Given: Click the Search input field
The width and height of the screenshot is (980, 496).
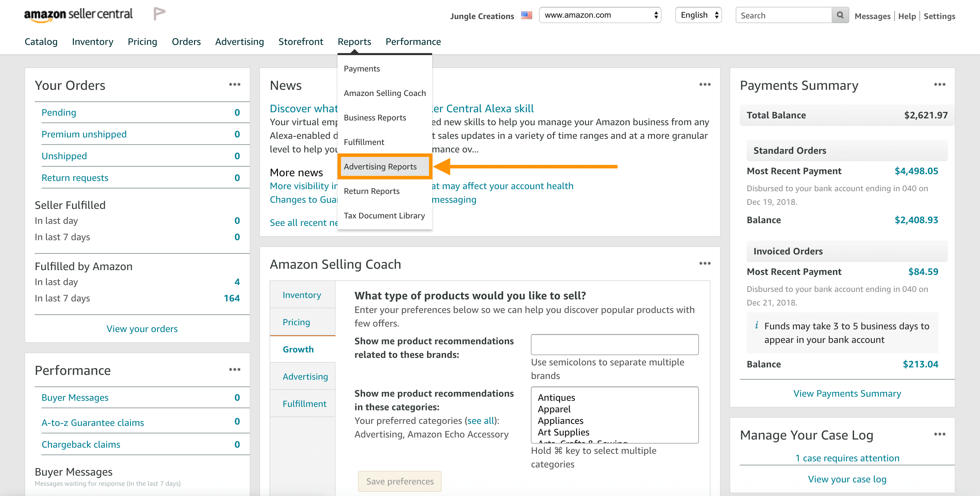Looking at the screenshot, I should [784, 15].
